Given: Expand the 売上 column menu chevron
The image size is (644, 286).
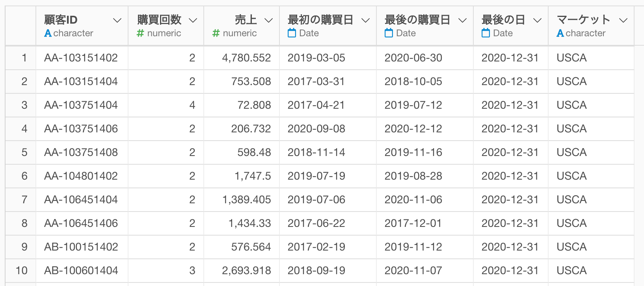Looking at the screenshot, I should pyautogui.click(x=268, y=20).
